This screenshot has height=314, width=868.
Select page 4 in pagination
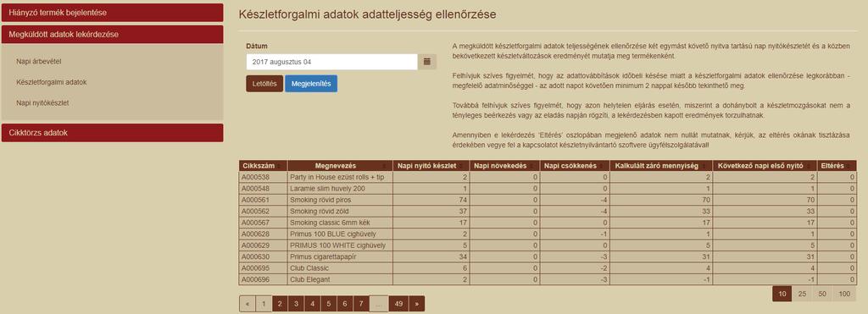[312, 304]
